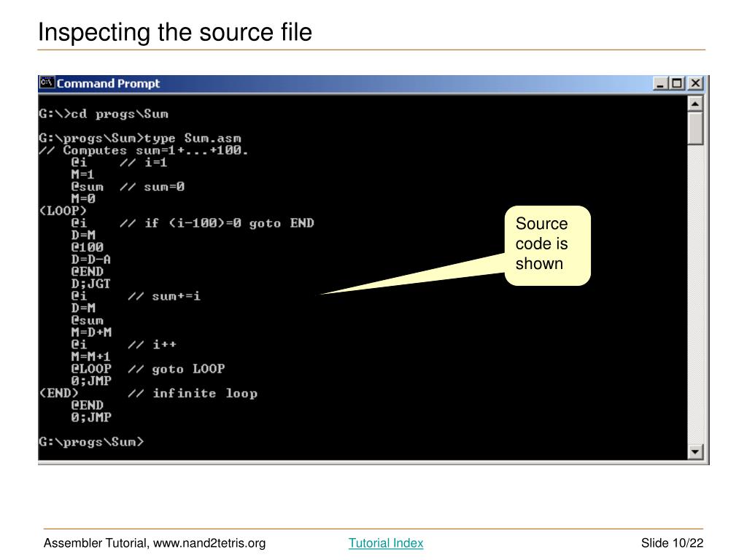Click the Command Prompt title text
The height and width of the screenshot is (560, 747).
point(108,83)
